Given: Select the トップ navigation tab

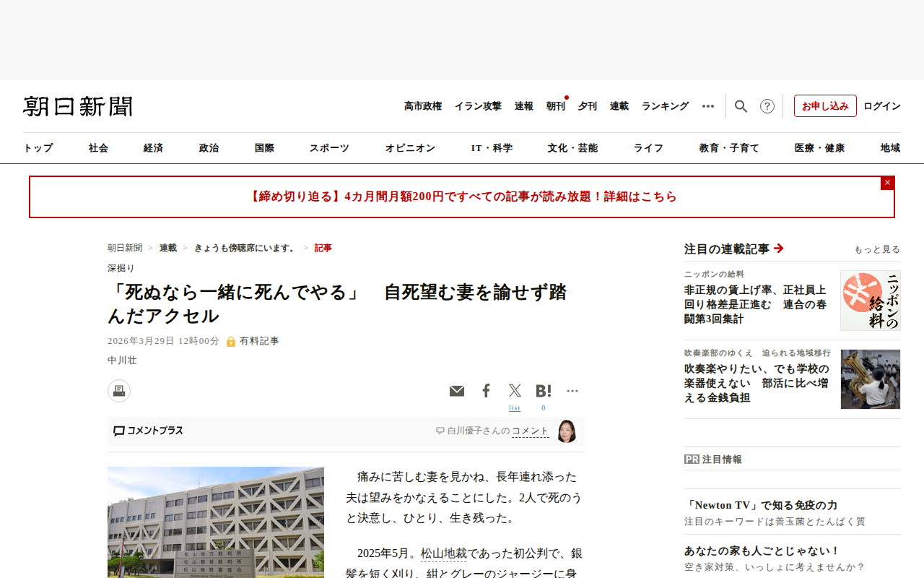Looking at the screenshot, I should 38,148.
